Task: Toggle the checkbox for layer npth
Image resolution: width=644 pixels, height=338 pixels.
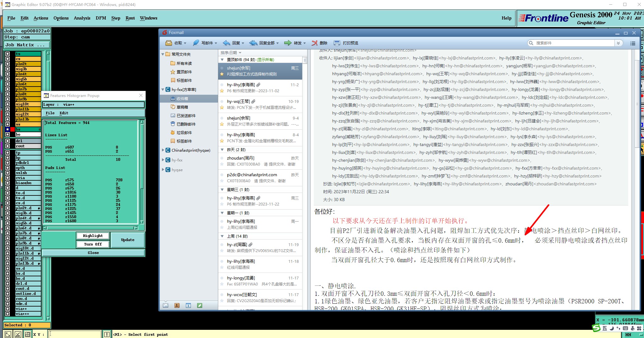Action: click(x=8, y=168)
